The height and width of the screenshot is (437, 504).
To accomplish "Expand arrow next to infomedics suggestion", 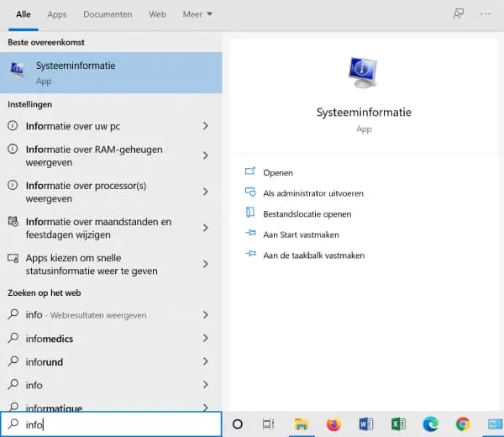I will [206, 339].
